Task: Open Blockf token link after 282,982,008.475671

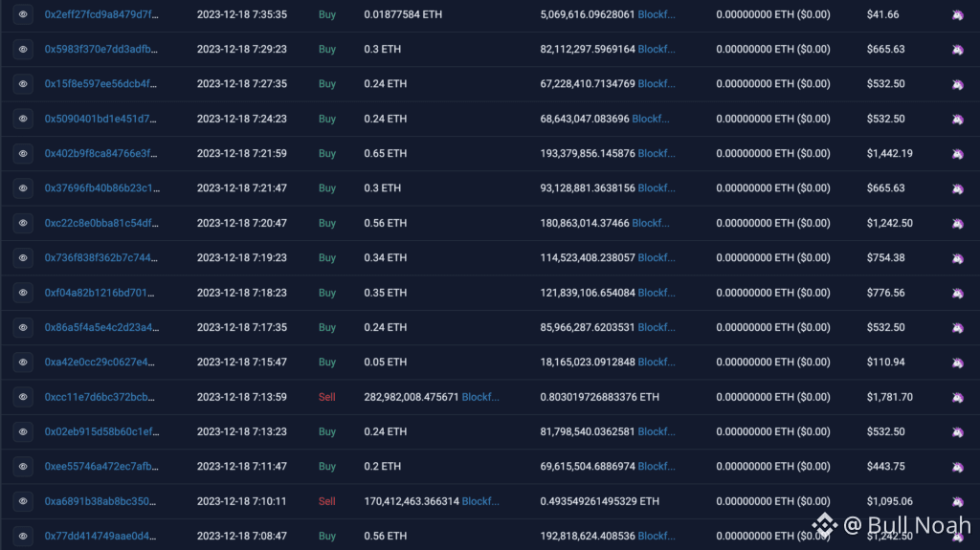Action: click(x=480, y=397)
